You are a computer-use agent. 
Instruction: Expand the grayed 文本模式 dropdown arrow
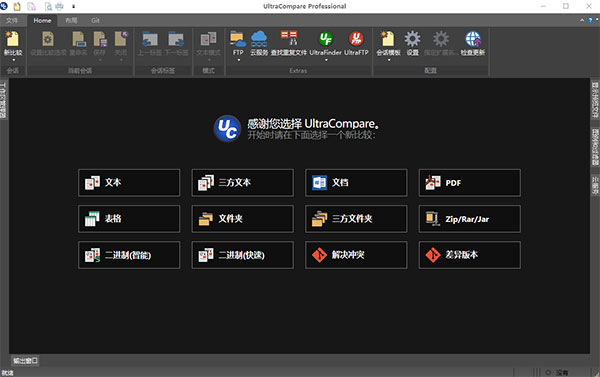209,60
